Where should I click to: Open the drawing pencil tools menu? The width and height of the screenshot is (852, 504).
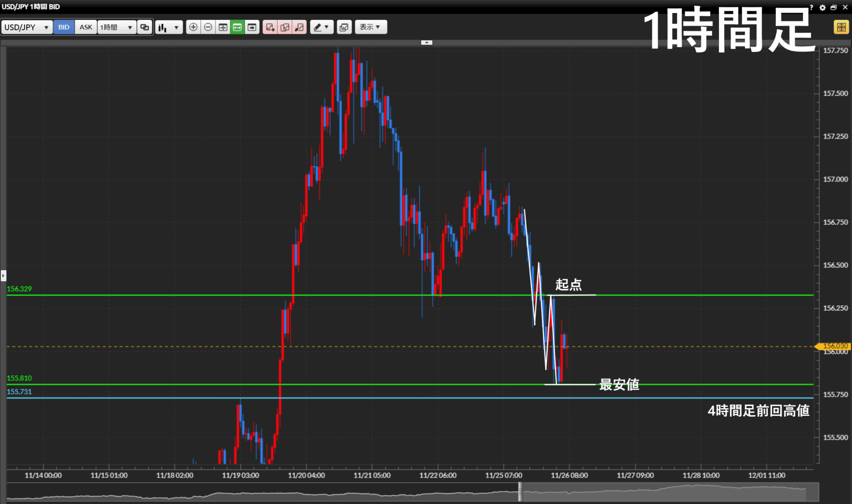point(321,27)
